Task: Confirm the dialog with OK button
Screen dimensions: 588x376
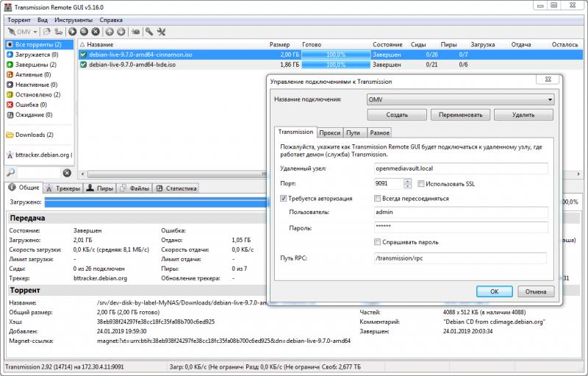Action: [494, 291]
